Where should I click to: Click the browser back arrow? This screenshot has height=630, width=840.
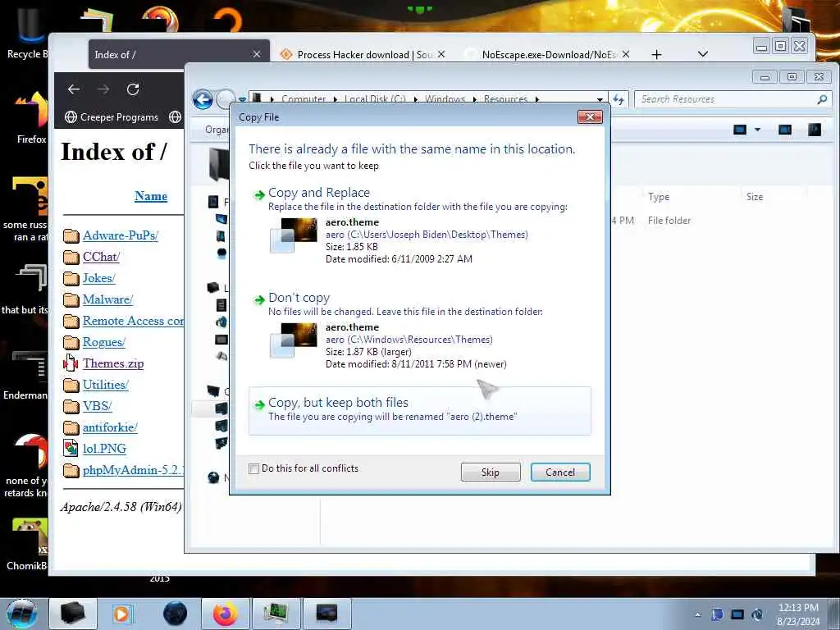74,89
